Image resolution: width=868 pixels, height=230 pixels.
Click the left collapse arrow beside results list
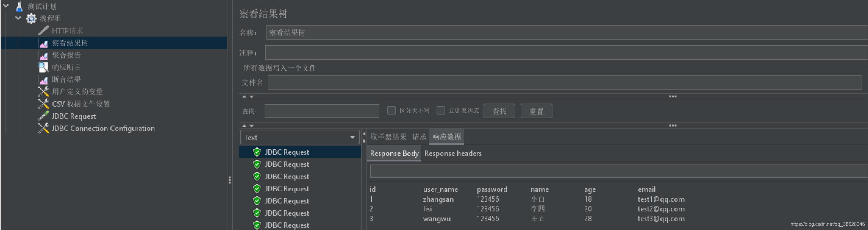pos(364,134)
